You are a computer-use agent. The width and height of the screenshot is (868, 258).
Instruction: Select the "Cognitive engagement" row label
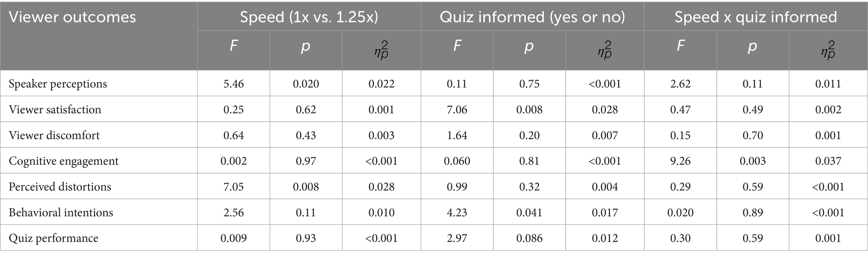pos(63,161)
